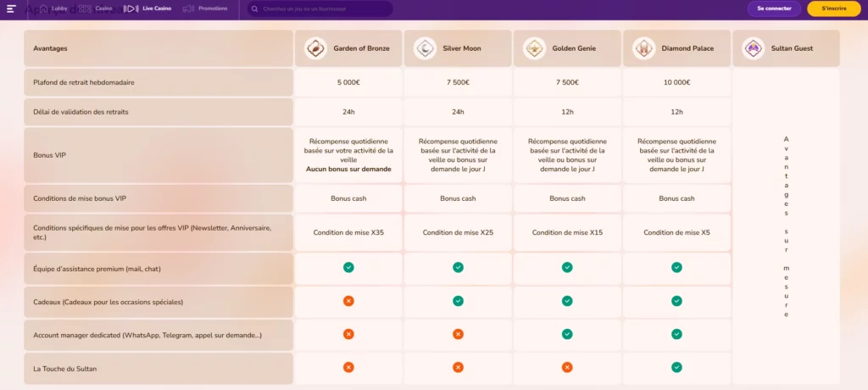Click green check for Diamond Palace Cadeaux
The width and height of the screenshot is (868, 390).
pyautogui.click(x=676, y=301)
